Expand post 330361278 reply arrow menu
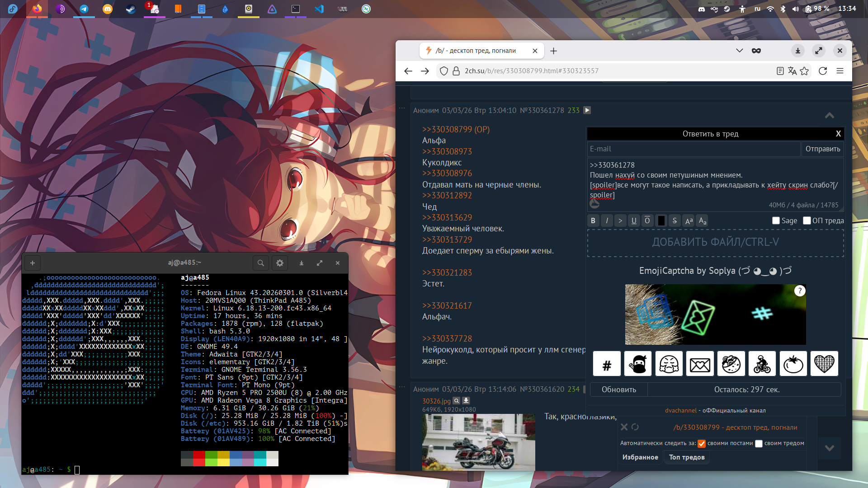The image size is (868, 488). 587,110
